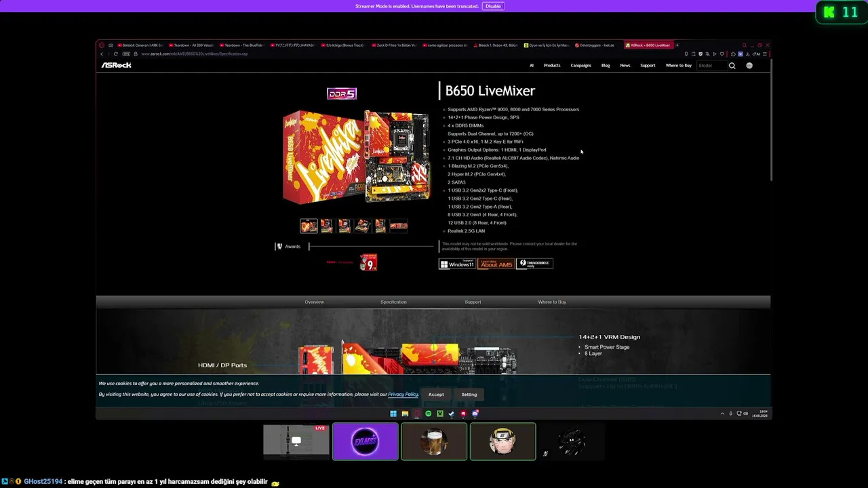Image resolution: width=868 pixels, height=488 pixels.
Task: Open Discord from the taskbar
Action: pyautogui.click(x=475, y=413)
